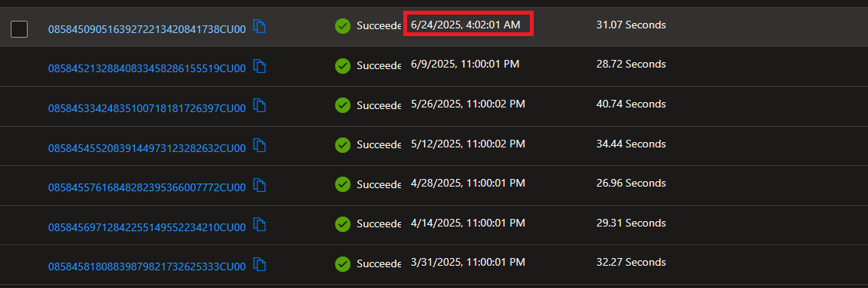Open the run identifier ending 181726397CU00
Viewport: 868px width, 288px height.
pyautogui.click(x=146, y=108)
